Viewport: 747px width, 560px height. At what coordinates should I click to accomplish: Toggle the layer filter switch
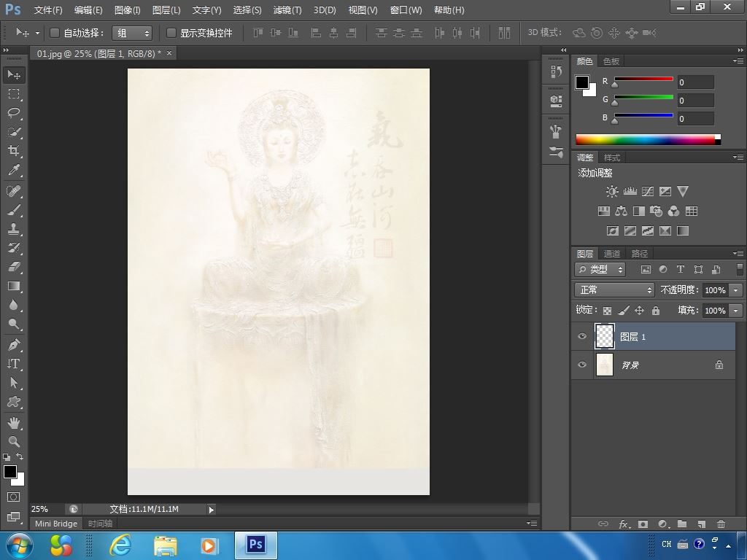point(740,269)
